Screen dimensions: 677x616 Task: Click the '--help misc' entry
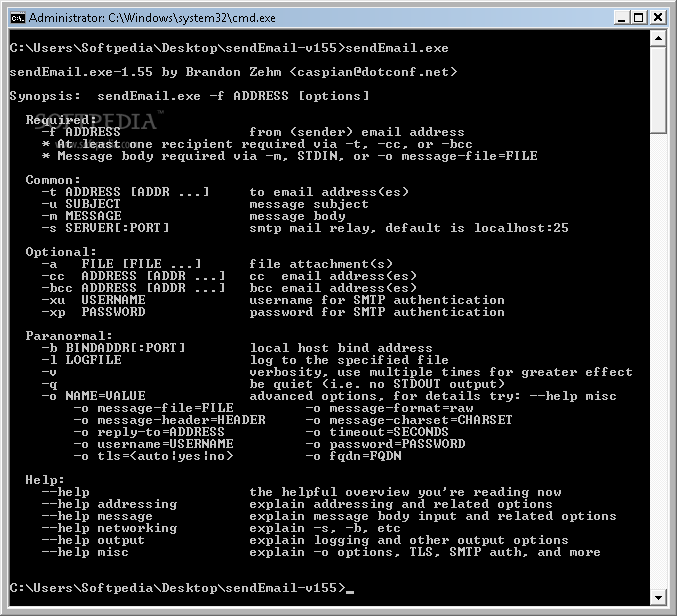point(85,552)
